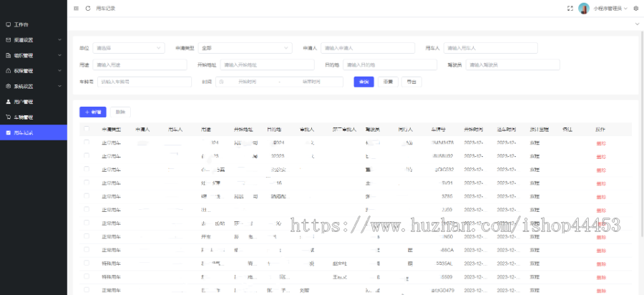Check the row with plate 5535AL
This screenshot has width=644, height=295.
(x=87, y=263)
